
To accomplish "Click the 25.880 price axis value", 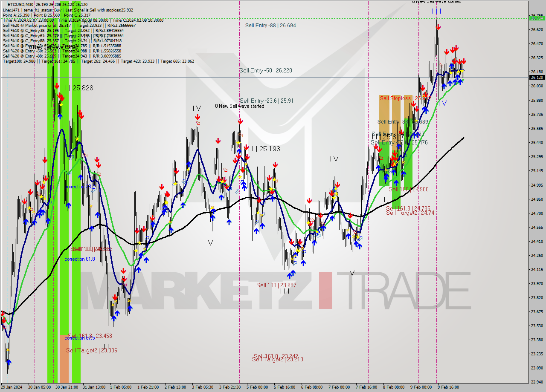I will [537, 100].
